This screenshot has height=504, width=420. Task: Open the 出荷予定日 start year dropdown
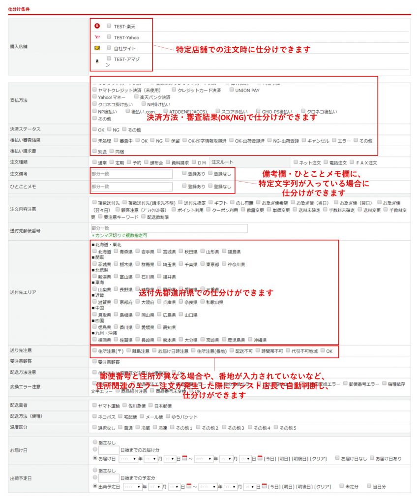[x=133, y=487]
